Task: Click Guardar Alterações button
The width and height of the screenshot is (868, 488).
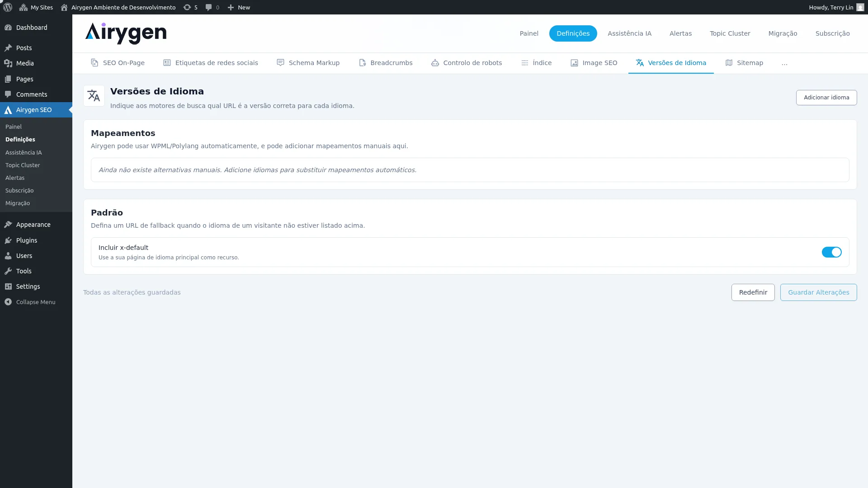Action: click(x=818, y=292)
